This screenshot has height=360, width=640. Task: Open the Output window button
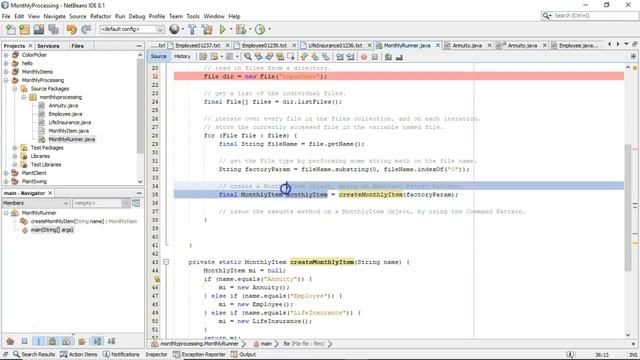(x=243, y=354)
